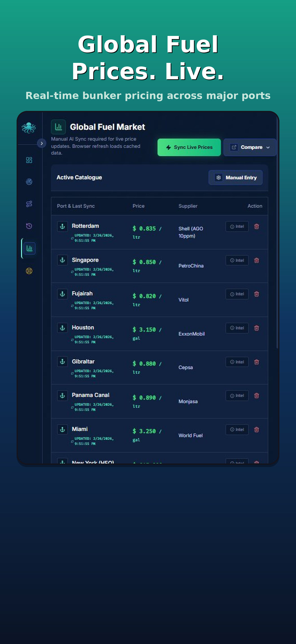Screen dimensions: 296x644
Task: Open Intel for Miami row
Action: [x=237, y=430]
